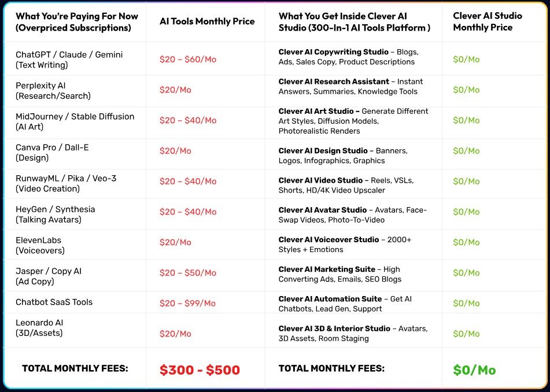Click the Chatbot SaaS Tools label
Viewport: 550px width, 392px height.
[54, 302]
